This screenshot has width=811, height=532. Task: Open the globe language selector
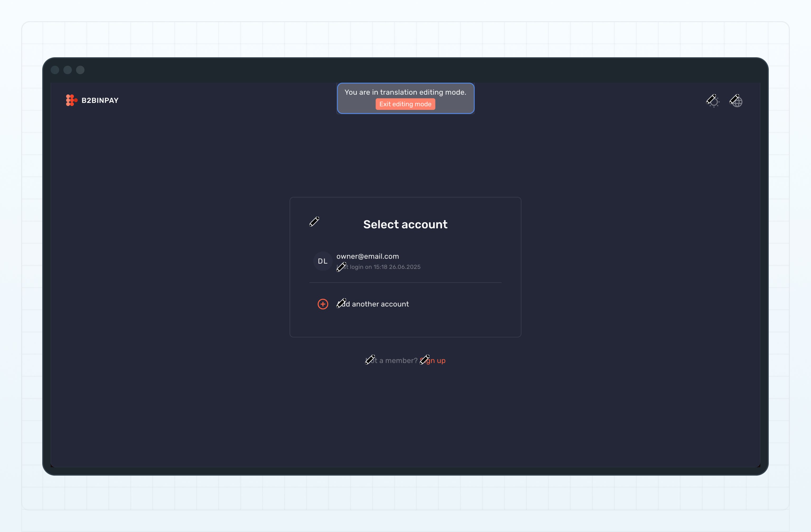(738, 103)
